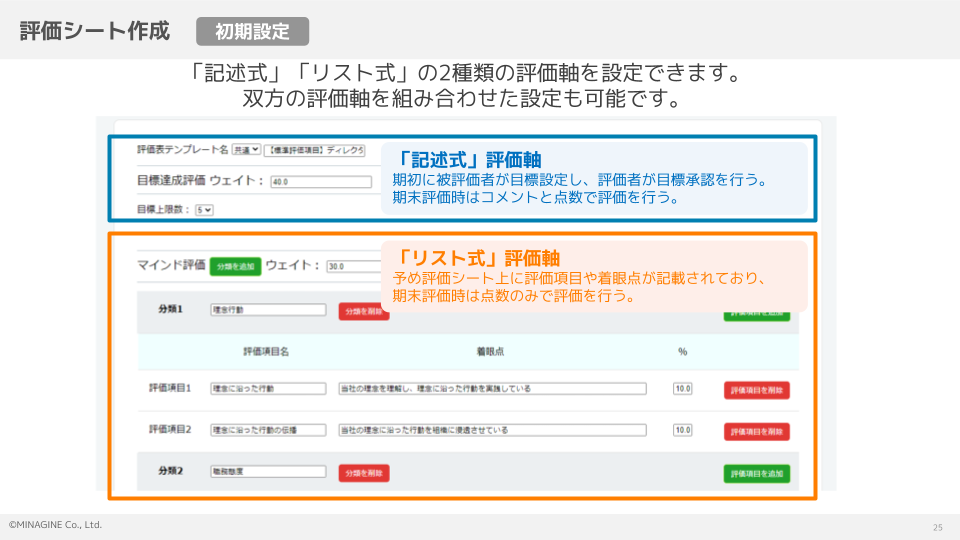Click 評価項目を追加 button in 分類1 row
Screen dimensions: 960x540
756,313
